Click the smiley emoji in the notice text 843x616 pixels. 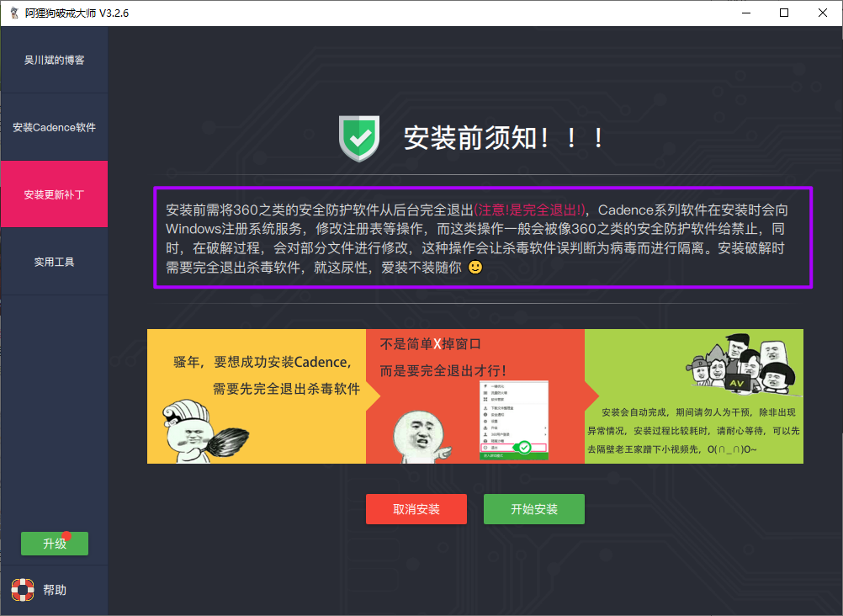click(x=475, y=267)
